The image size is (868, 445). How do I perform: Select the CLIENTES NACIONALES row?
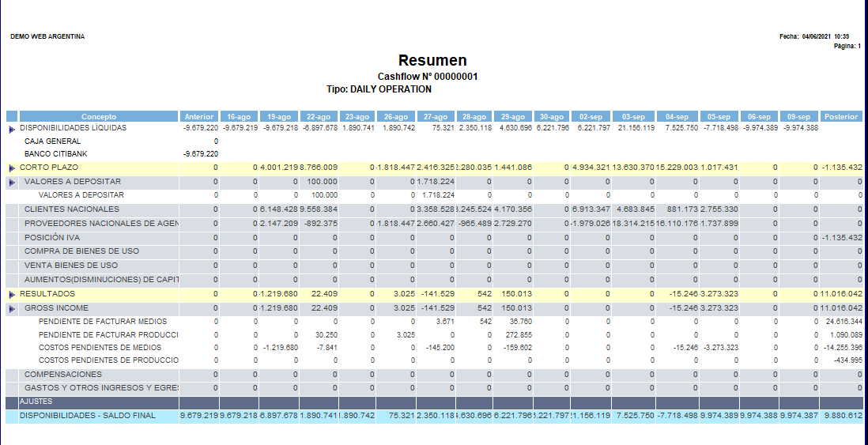(72, 209)
